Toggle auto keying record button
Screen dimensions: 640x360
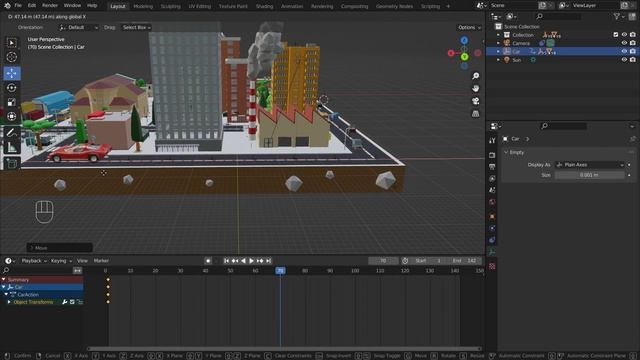tap(208, 261)
